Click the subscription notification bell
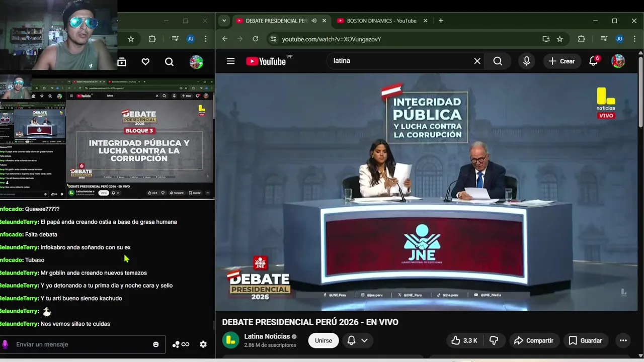The width and height of the screenshot is (644, 362). point(351,340)
